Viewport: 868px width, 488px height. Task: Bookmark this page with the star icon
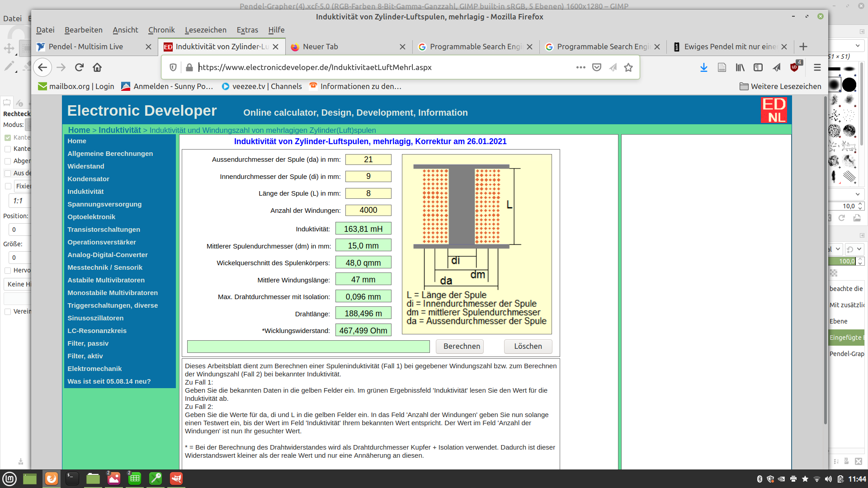coord(628,67)
